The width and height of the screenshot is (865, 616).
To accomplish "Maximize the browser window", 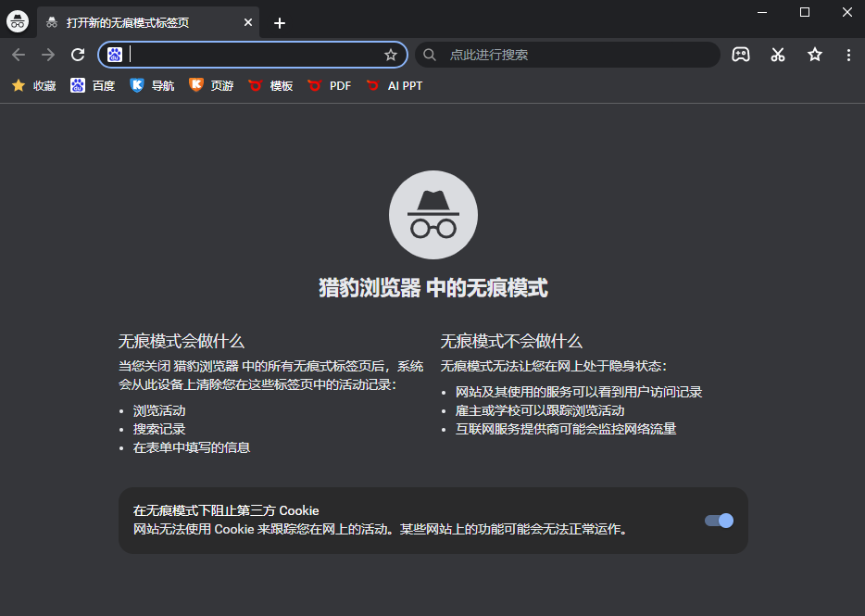I will (805, 13).
